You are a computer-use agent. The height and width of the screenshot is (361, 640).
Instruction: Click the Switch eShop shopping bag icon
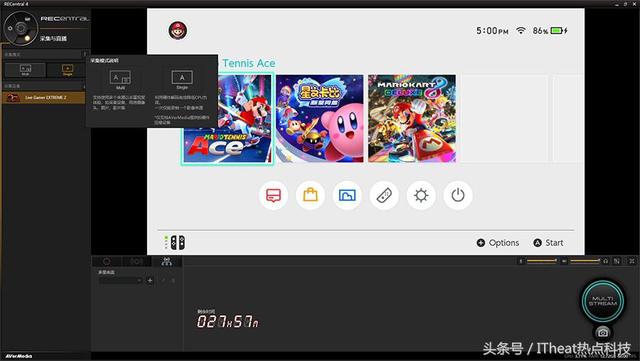310,195
